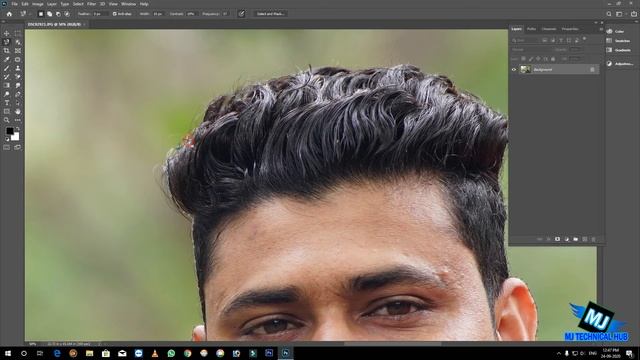Select the Eyedropper tool
The image size is (640, 360).
click(x=7, y=60)
